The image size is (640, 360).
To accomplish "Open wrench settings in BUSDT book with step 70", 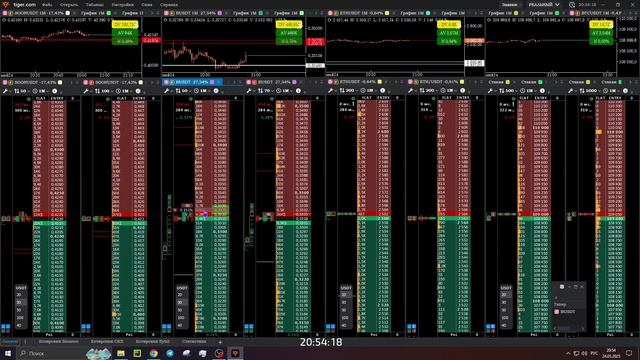I will (249, 91).
